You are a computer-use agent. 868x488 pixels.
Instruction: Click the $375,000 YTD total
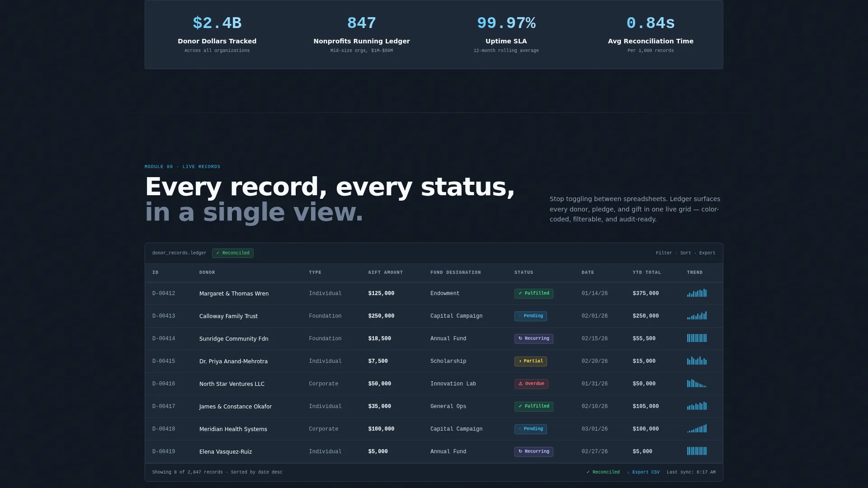point(646,294)
